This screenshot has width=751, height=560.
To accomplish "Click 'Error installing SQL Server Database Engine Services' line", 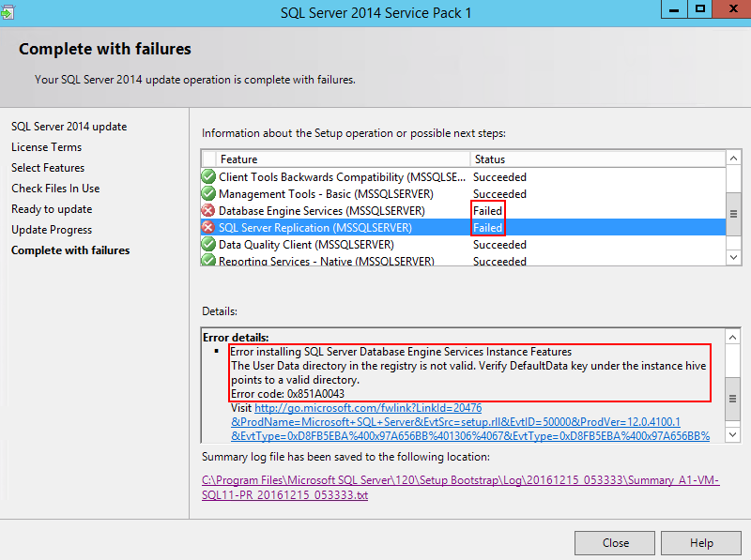I will pos(402,352).
